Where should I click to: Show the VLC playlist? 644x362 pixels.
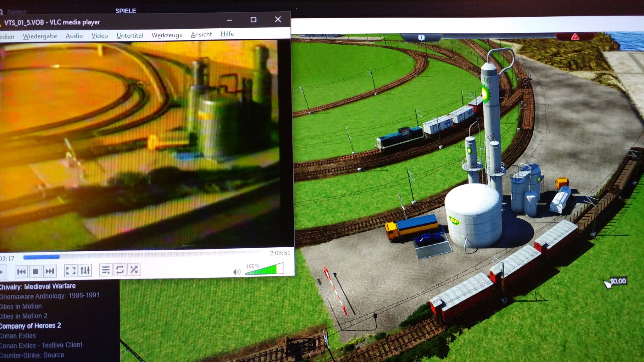(x=106, y=270)
